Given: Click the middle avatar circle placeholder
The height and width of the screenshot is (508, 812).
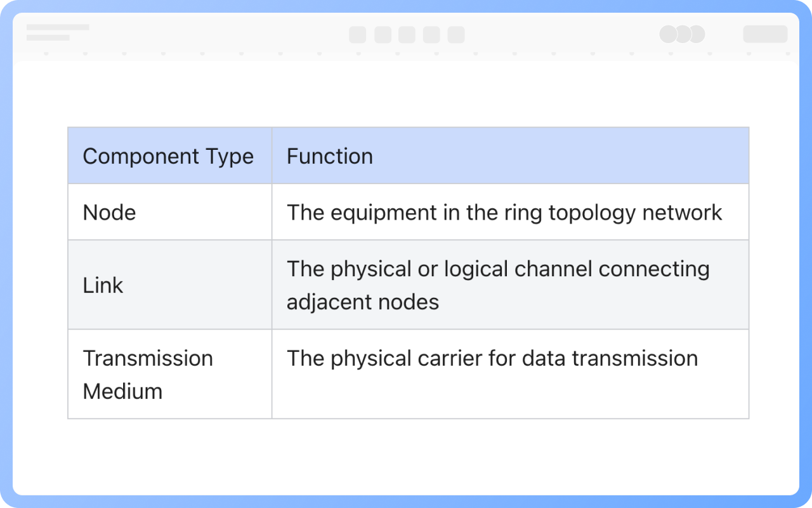Looking at the screenshot, I should (x=683, y=34).
